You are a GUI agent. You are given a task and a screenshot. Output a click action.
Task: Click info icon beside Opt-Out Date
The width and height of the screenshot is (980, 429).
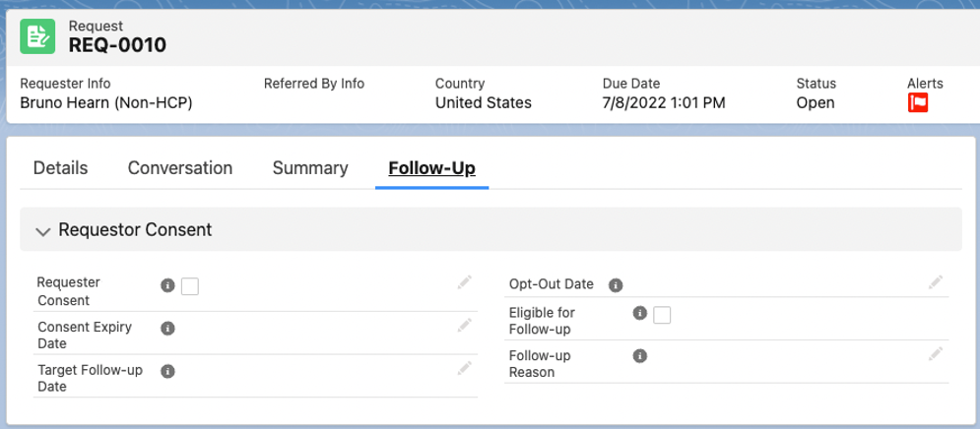616,285
